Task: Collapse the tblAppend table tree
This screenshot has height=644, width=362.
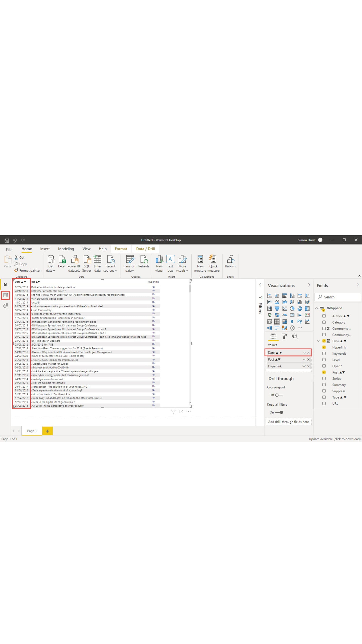Action: (x=317, y=308)
